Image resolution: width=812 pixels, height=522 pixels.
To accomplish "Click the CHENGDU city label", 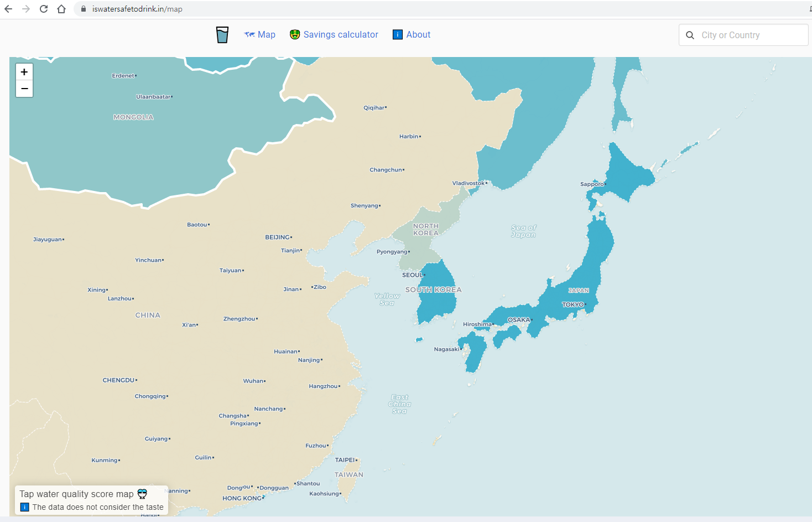I will (118, 380).
